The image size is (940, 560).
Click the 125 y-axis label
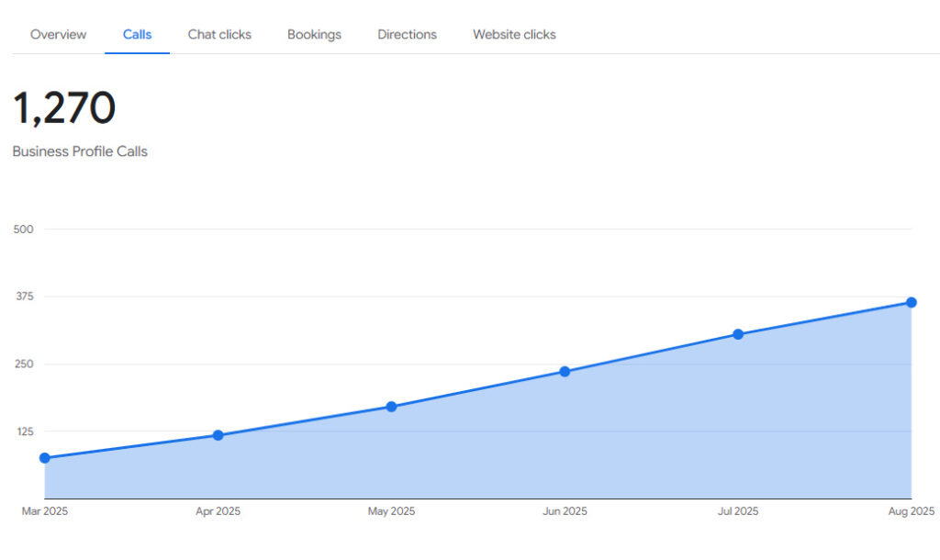(24, 431)
